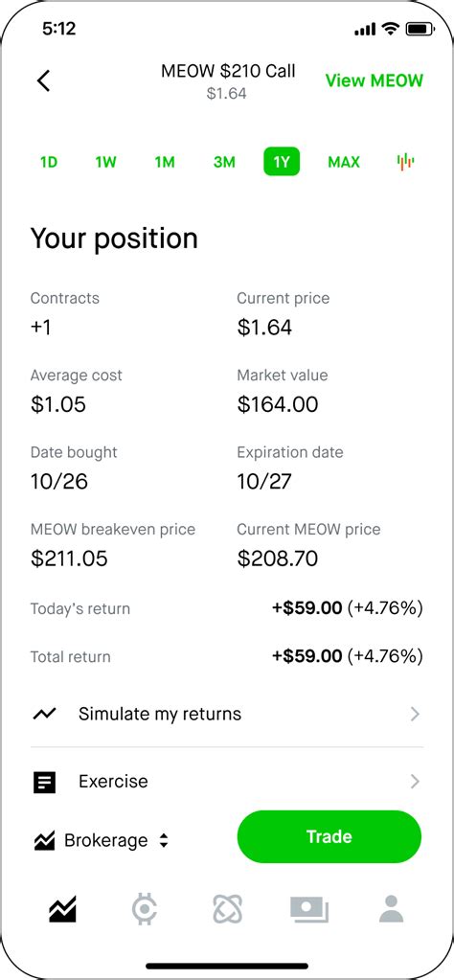Open the crypto tab icon
The height and width of the screenshot is (980, 454).
[145, 909]
